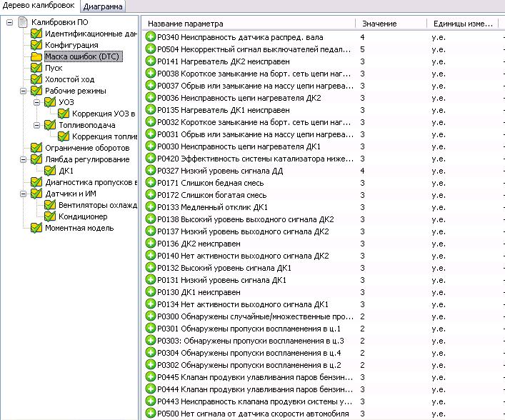Toggle the Холостой ход checkbox icon
Screen dimensions: 505x420
[x=36, y=79]
